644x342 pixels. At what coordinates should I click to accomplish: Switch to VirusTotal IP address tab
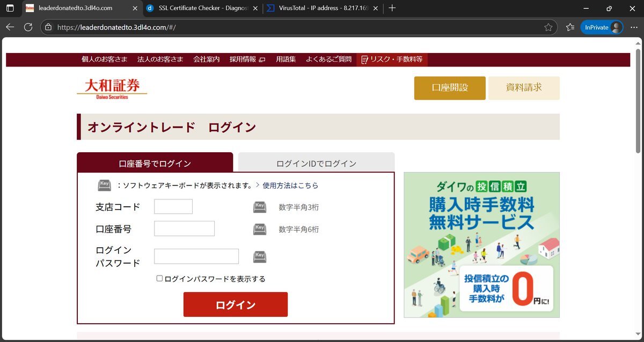324,8
